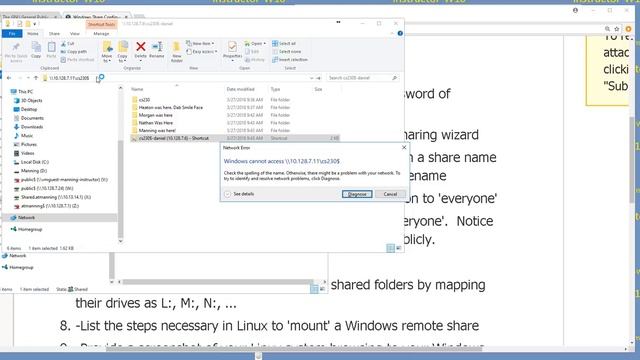Click Pin to Quick access icon
The image size is (640, 360).
pos(16,48)
